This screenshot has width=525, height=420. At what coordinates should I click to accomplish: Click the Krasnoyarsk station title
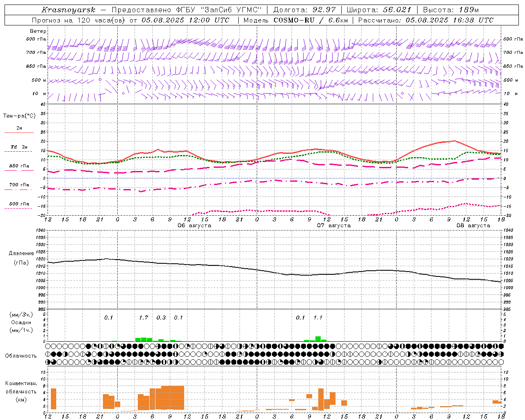point(68,10)
